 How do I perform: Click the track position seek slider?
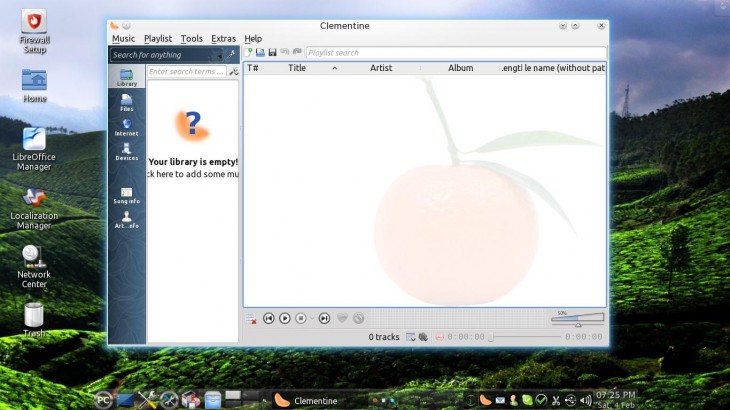click(x=524, y=337)
